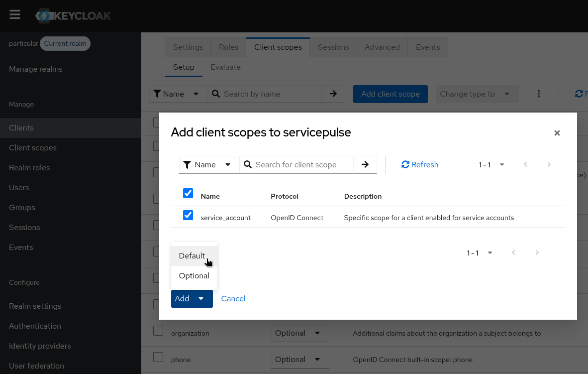Open Sessions in the sidebar

(x=71, y=227)
